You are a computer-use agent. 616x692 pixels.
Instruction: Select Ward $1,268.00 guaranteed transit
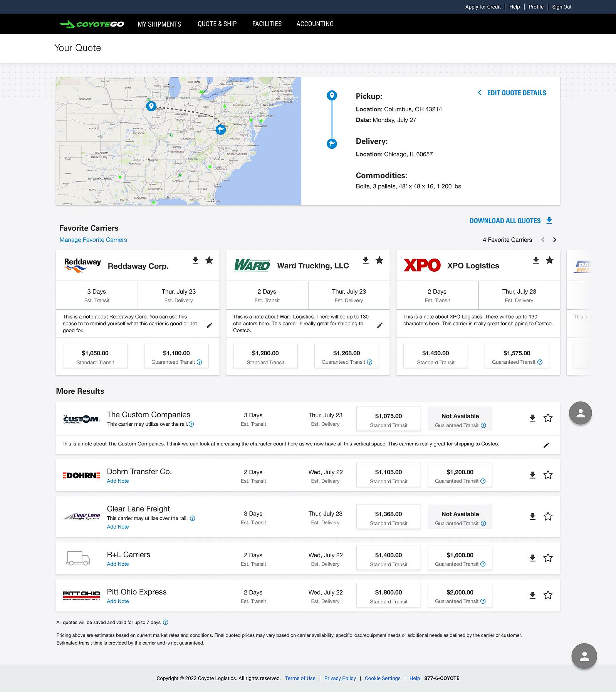click(x=347, y=356)
